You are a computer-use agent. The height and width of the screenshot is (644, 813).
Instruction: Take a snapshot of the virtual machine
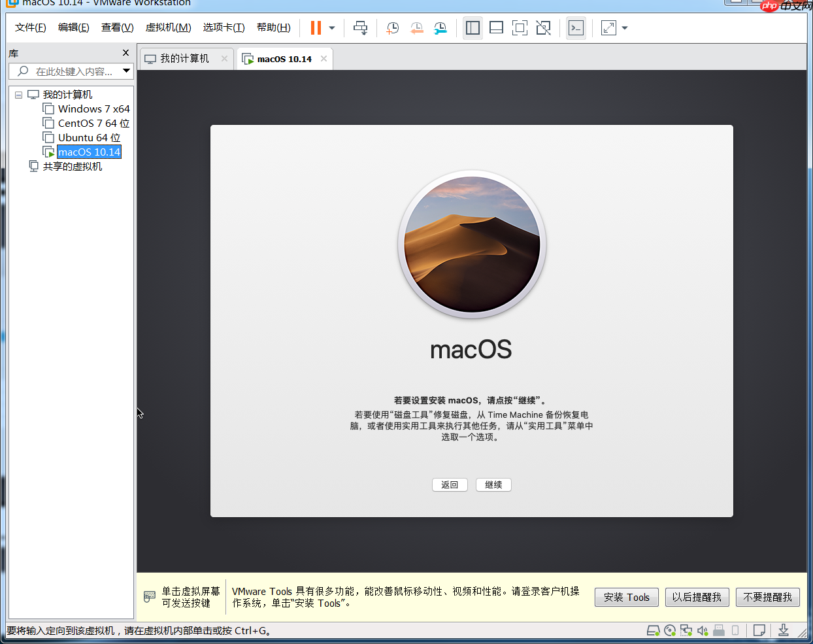click(x=392, y=27)
